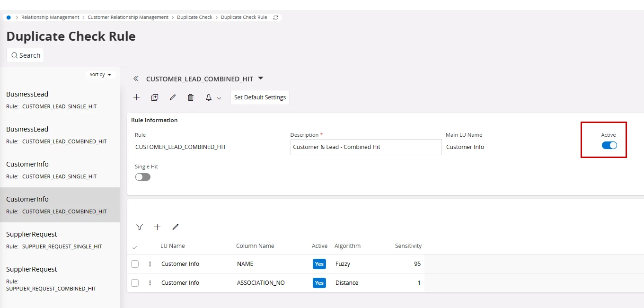Open the row menu for the ASSOCIATION_NO row
Viewport: 644px width, 308px height.
click(150, 283)
